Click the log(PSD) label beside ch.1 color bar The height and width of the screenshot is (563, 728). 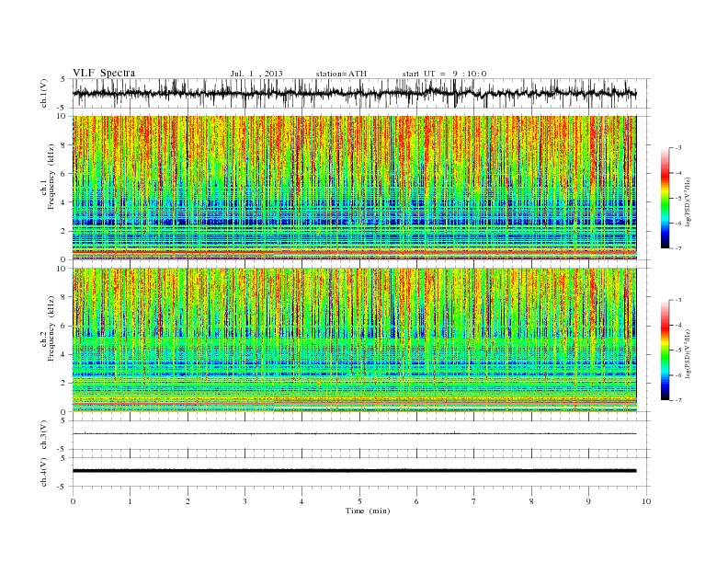click(688, 201)
